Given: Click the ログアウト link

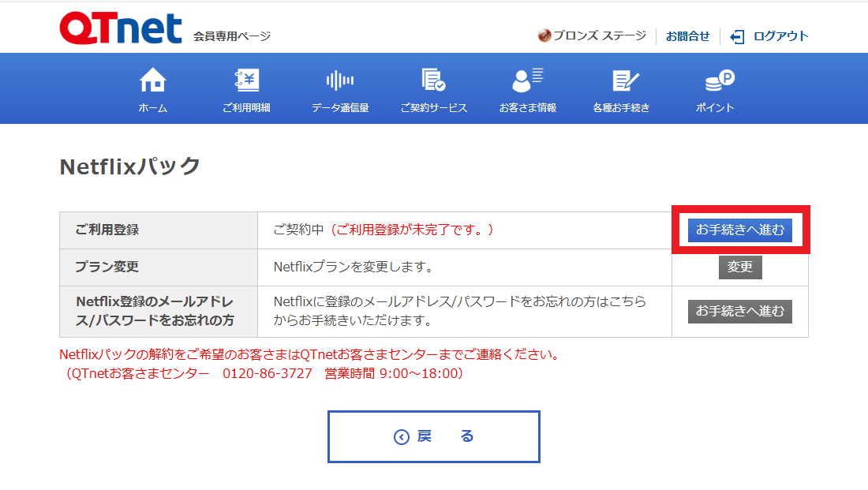Looking at the screenshot, I should [780, 36].
